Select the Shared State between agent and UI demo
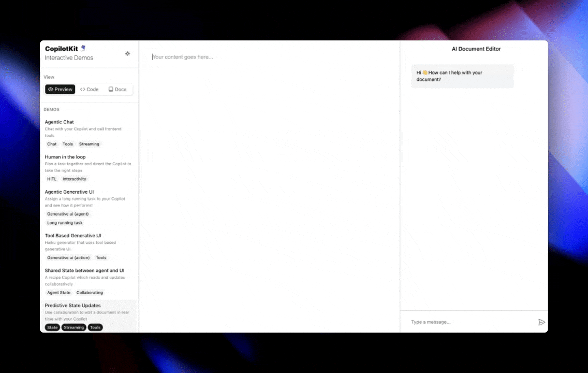The height and width of the screenshot is (373, 588). (84, 270)
